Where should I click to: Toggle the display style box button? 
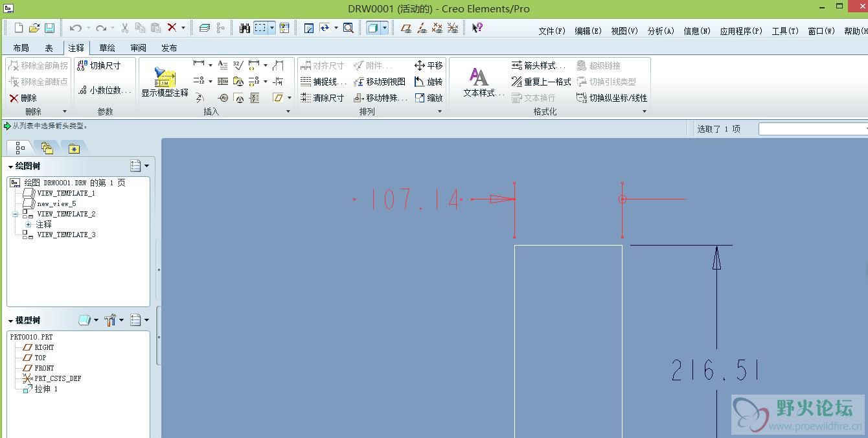point(373,28)
